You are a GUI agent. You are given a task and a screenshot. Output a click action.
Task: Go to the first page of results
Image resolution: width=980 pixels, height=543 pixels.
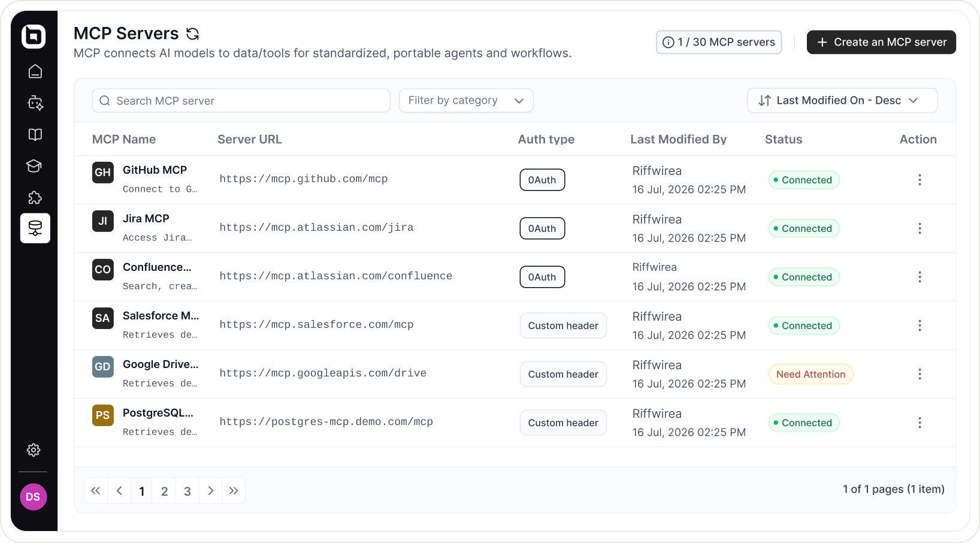pos(96,491)
